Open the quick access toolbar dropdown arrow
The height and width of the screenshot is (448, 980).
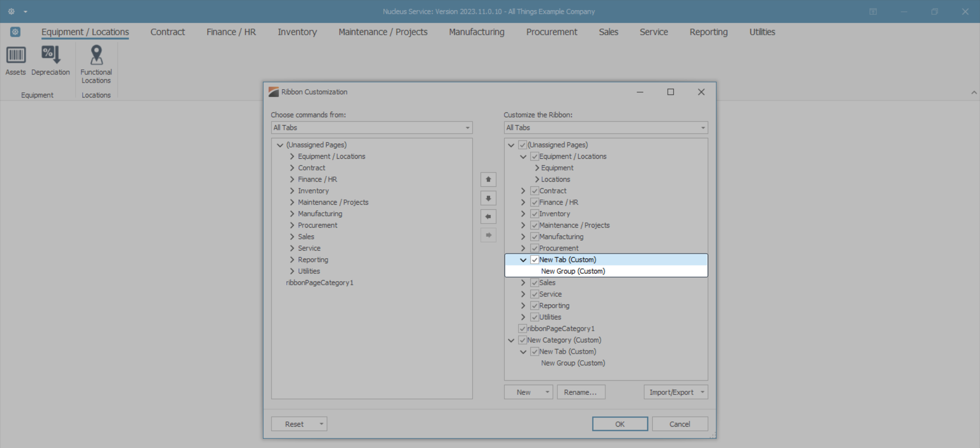pos(26,12)
